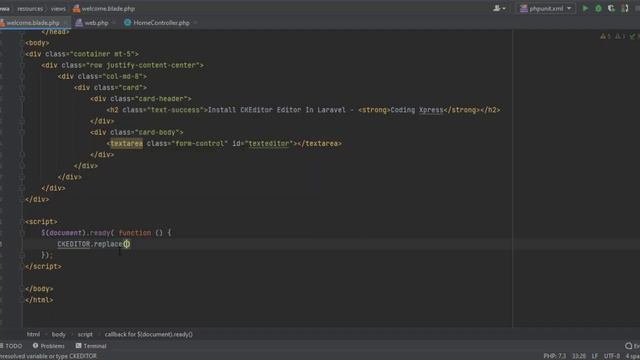Screen dimensions: 640x360
Task: Open the Terminal tool window
Action: [x=91, y=346]
